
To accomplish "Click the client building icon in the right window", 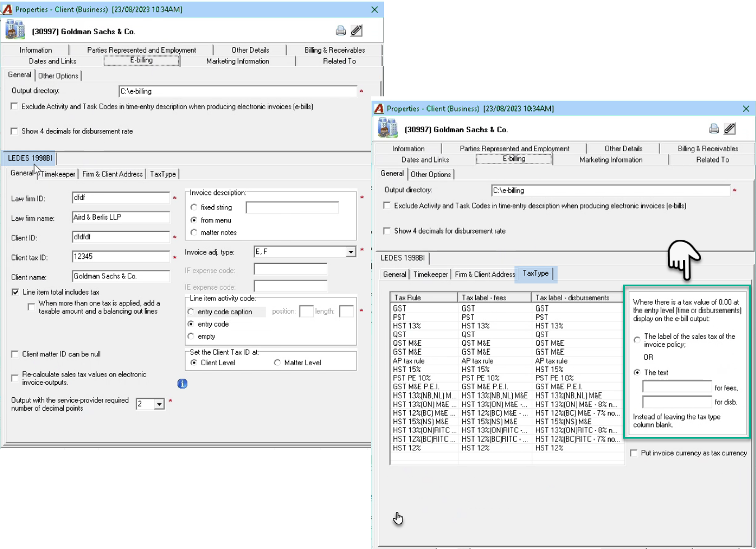I will tap(388, 128).
